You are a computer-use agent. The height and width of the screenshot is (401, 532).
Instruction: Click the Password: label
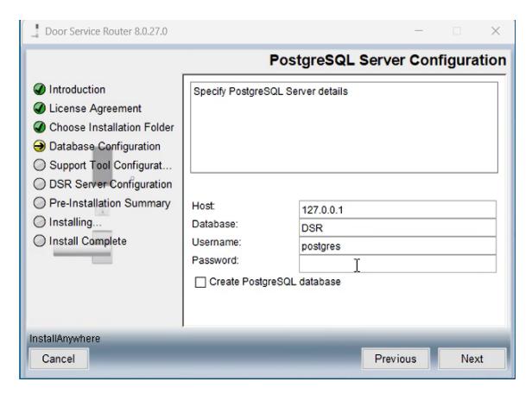[x=215, y=260]
